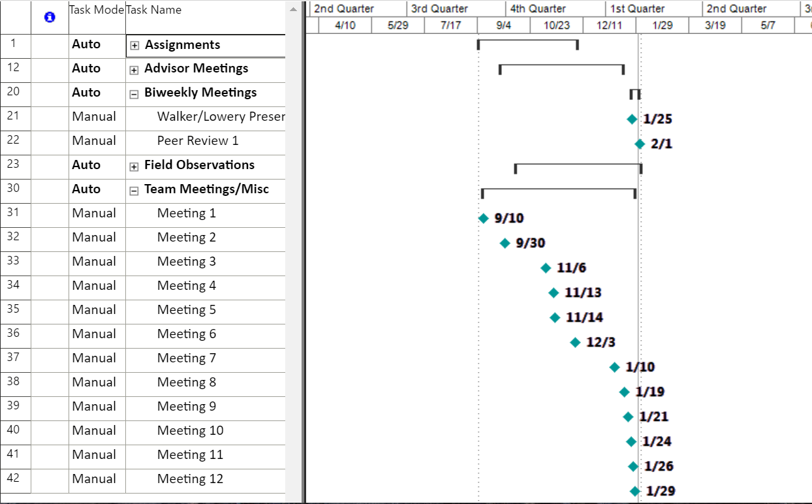Expand the Field Observations group

coord(134,166)
